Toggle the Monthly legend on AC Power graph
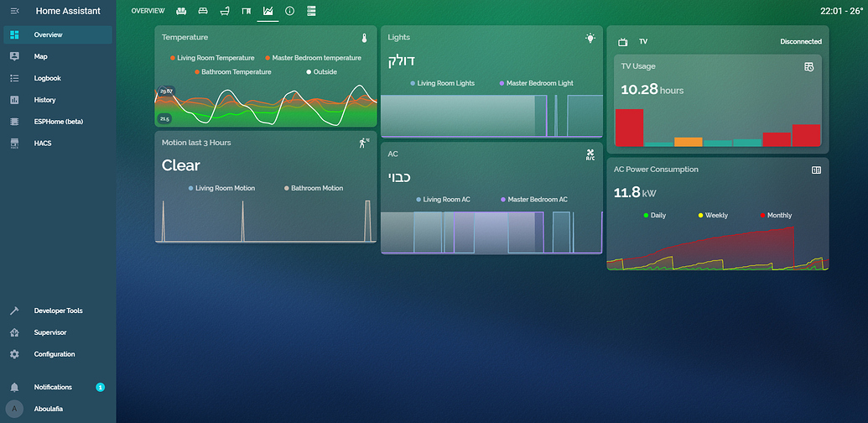 [776, 216]
